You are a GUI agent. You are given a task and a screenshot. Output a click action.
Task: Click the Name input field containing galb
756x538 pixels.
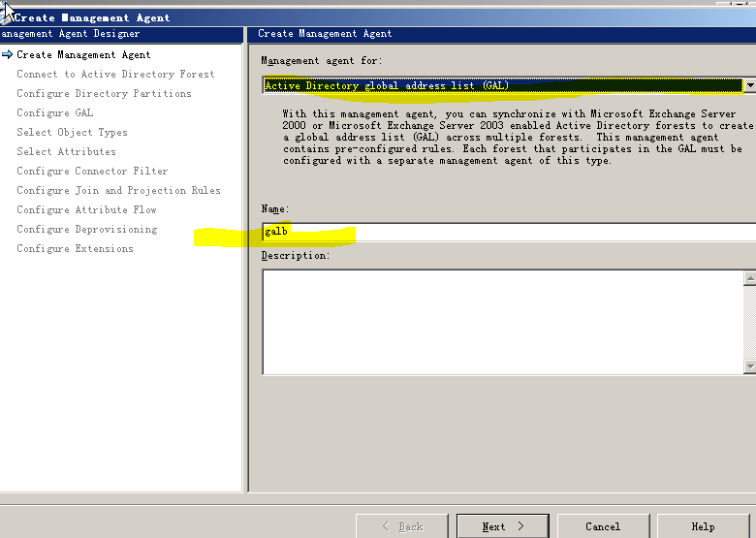click(x=509, y=232)
